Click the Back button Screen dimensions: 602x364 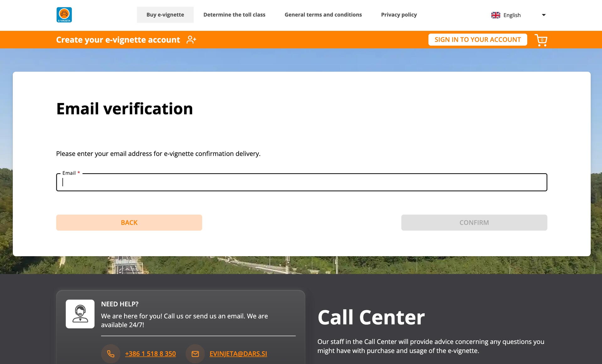point(129,223)
